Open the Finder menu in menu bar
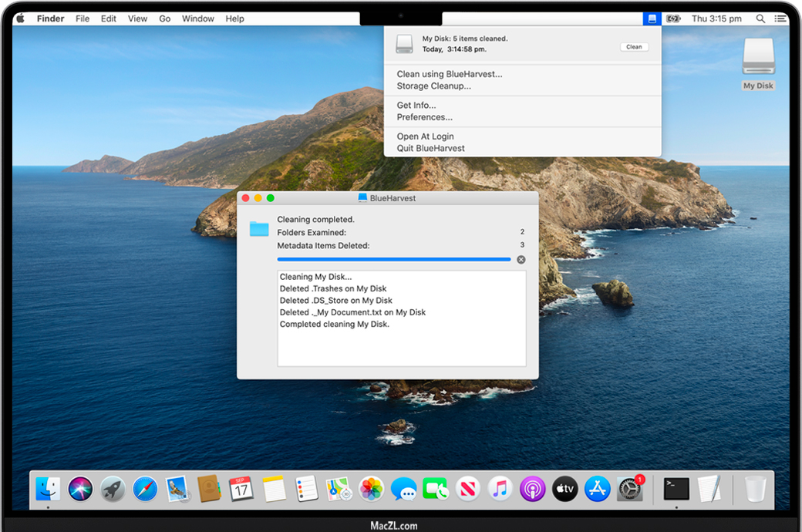The image size is (802, 532). coord(51,19)
